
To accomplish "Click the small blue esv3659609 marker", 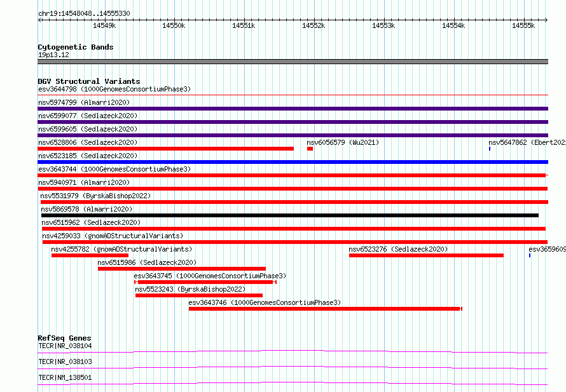I will point(530,255).
